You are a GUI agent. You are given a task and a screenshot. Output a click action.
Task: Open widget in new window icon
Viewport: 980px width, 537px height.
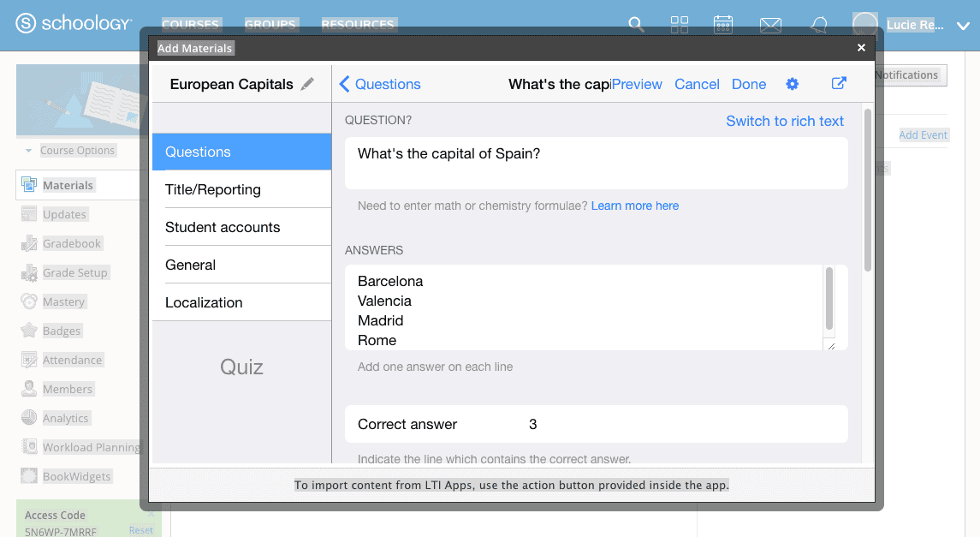[x=839, y=83]
